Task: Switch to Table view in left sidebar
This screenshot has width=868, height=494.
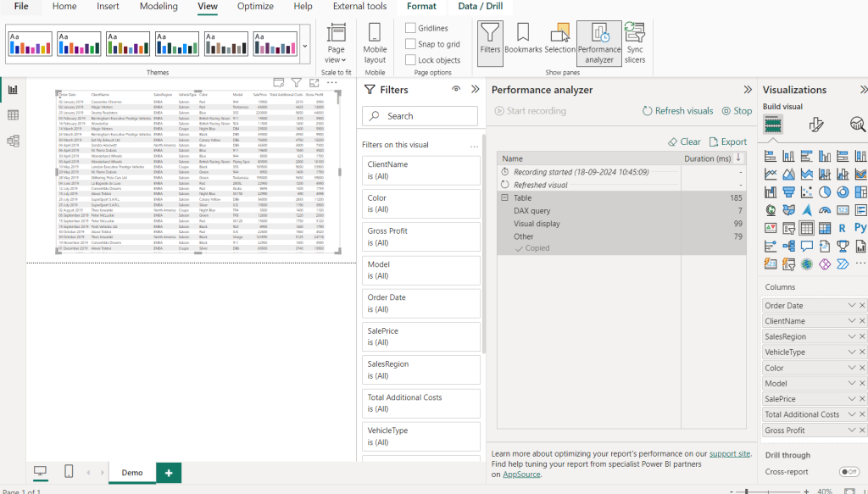Action: [13, 115]
